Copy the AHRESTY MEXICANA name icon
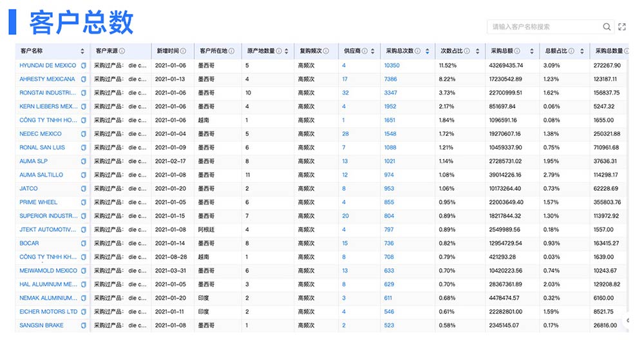This screenshot has width=644, height=348. coord(83,79)
